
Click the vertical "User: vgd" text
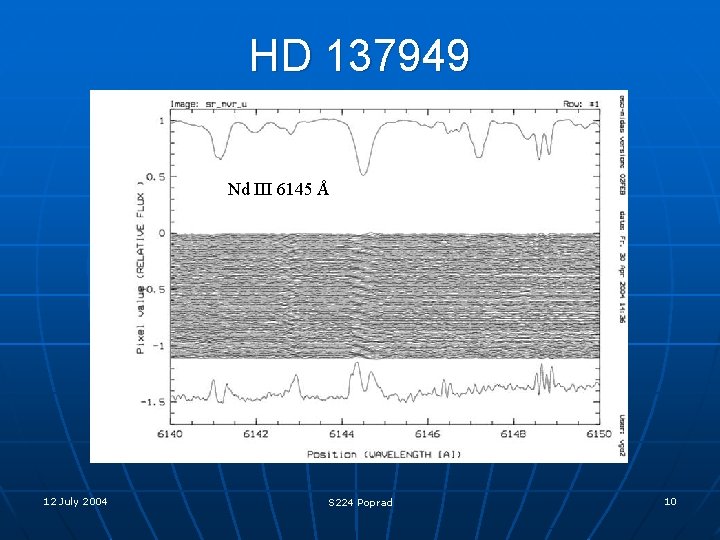[622, 435]
